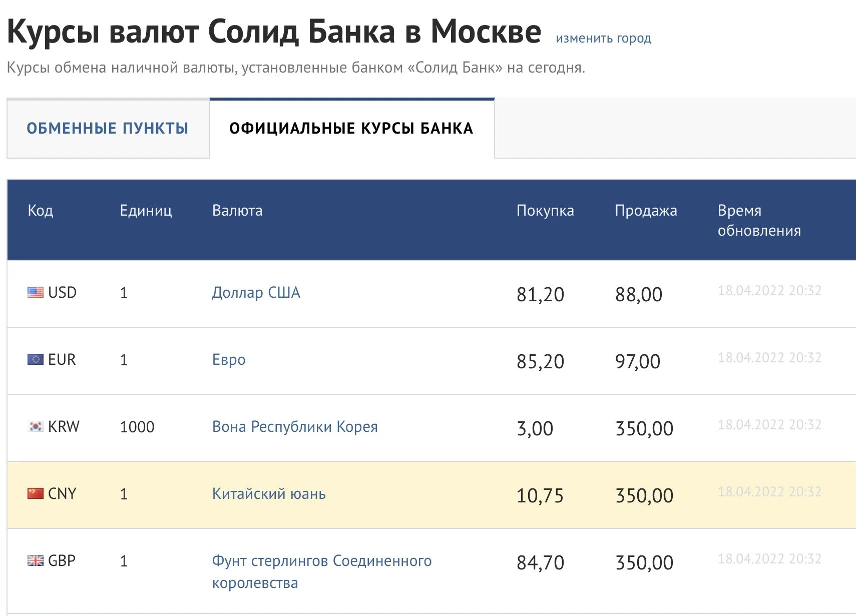856x616 pixels.
Task: Click the EU flag icon next to EUR
Action: click(x=36, y=359)
